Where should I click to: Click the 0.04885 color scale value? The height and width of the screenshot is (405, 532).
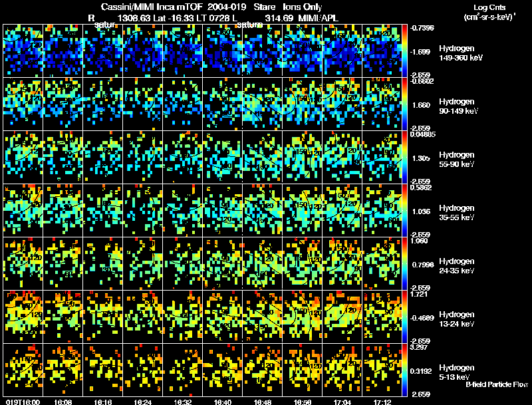[x=423, y=134]
